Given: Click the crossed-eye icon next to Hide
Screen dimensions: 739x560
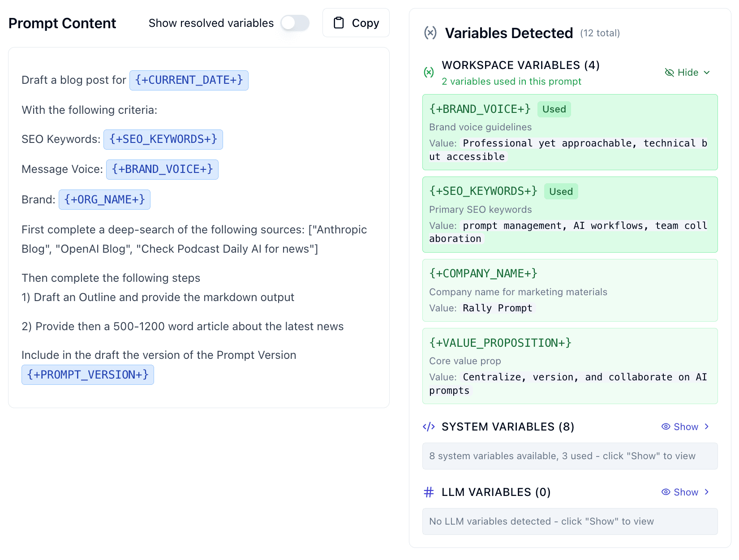Looking at the screenshot, I should 669,72.
